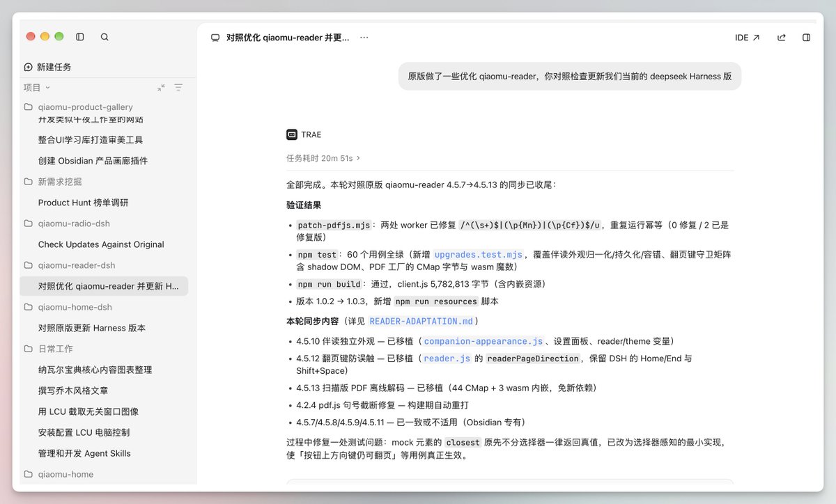This screenshot has height=504, width=836.
Task: Click the npm test code label
Action: pos(317,255)
